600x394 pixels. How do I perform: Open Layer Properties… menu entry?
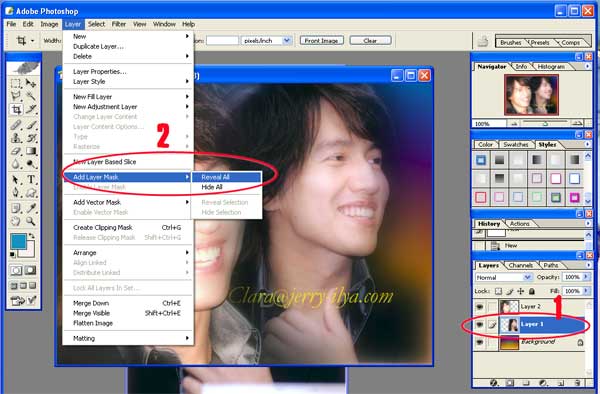[x=128, y=72]
